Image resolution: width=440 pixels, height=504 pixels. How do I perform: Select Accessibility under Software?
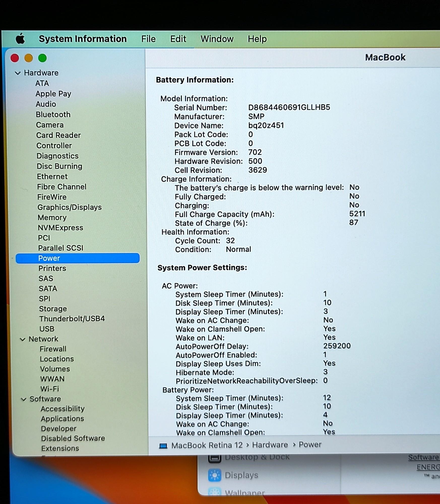[63, 409]
